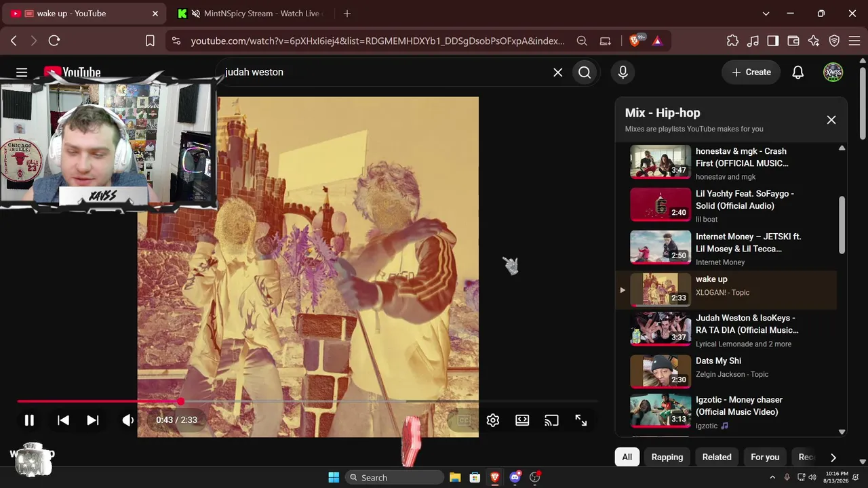This screenshot has height=488, width=868.
Task: Select the All filter chip
Action: click(627, 457)
